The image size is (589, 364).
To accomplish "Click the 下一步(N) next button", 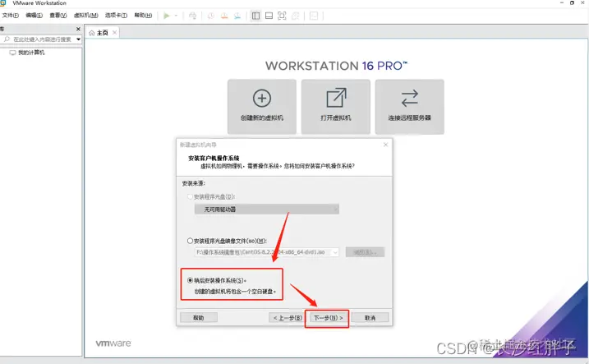I will pyautogui.click(x=328, y=318).
